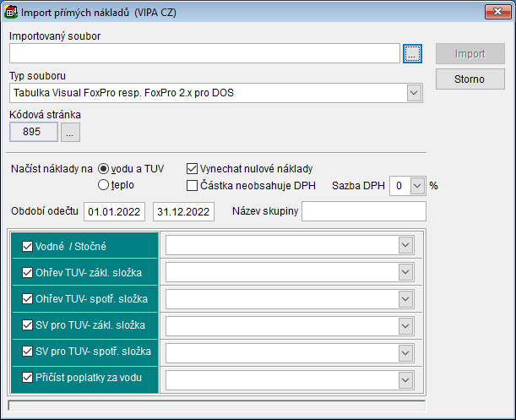This screenshot has height=420, width=516.
Task: Open the Kódová stránka picker button
Action: click(71, 132)
